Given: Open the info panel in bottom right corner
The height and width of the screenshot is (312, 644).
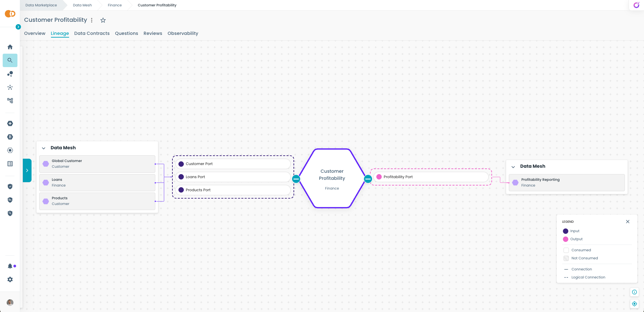Looking at the screenshot, I should point(634,292).
